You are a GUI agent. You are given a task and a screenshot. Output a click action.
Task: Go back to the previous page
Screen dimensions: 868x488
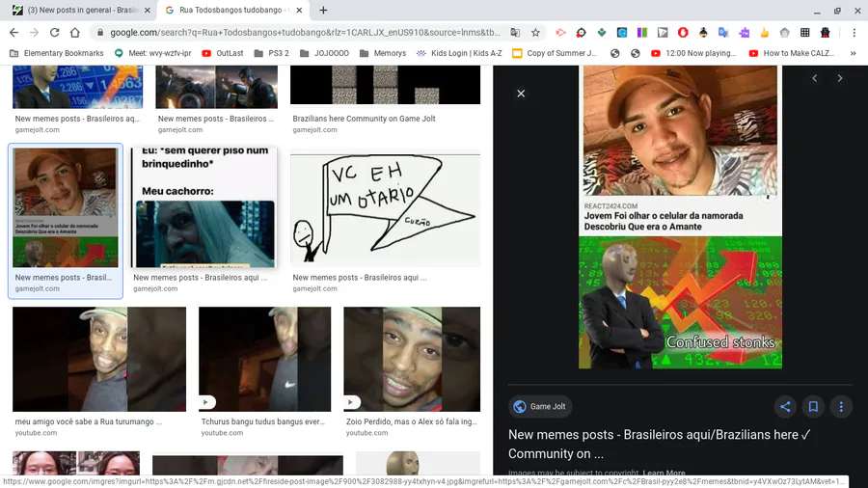point(14,33)
